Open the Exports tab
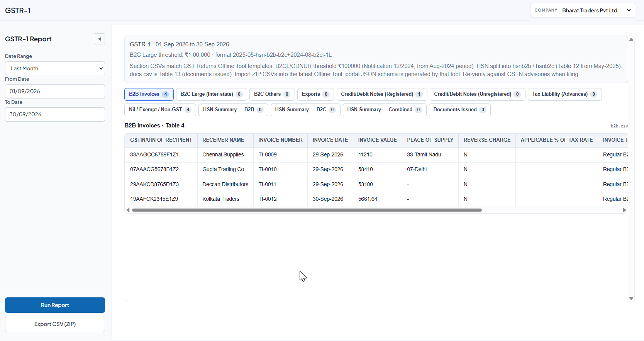644x341 pixels. (315, 94)
